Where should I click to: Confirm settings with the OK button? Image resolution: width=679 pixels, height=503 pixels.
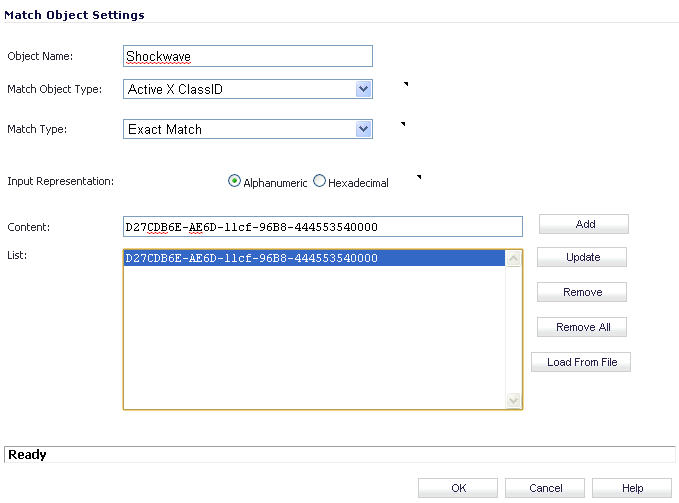pos(458,488)
